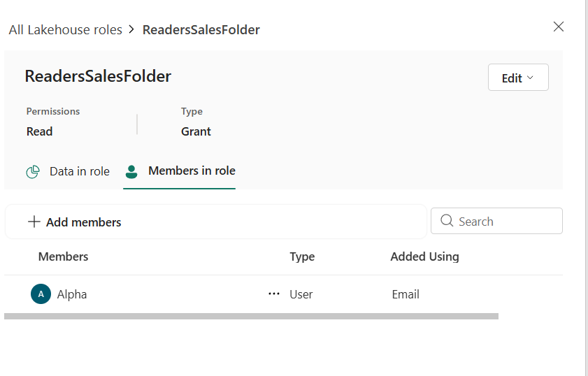This screenshot has width=588, height=376.
Task: Click the horizontal scrollbar below the members table
Action: [x=251, y=317]
